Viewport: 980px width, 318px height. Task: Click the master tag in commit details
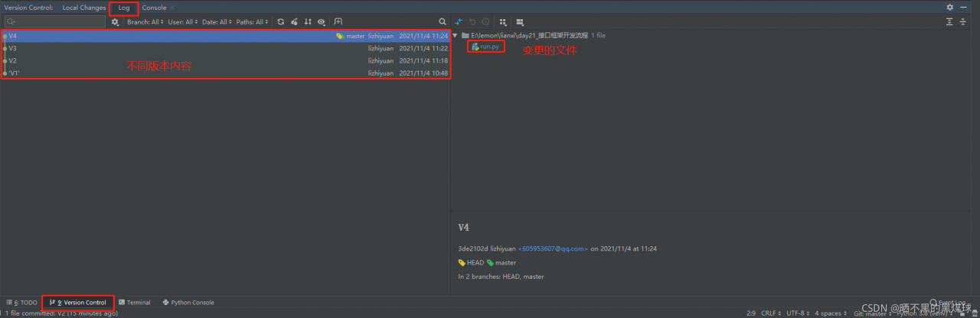point(501,263)
